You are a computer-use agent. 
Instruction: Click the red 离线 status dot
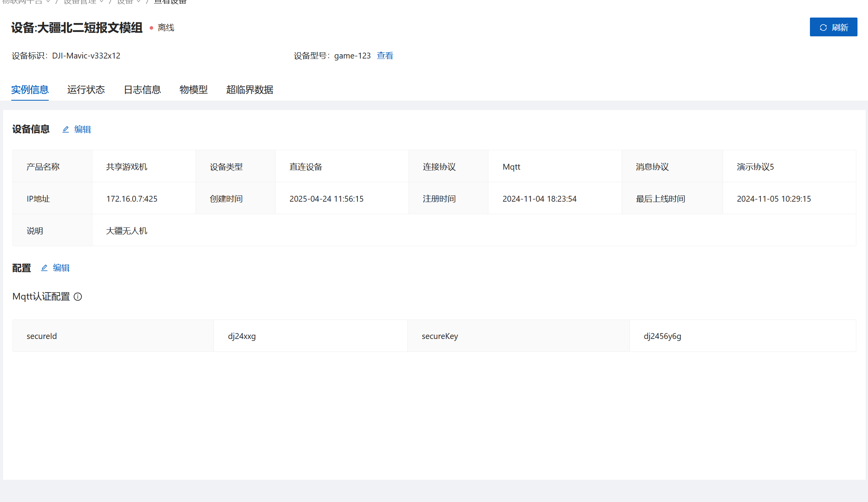click(151, 28)
